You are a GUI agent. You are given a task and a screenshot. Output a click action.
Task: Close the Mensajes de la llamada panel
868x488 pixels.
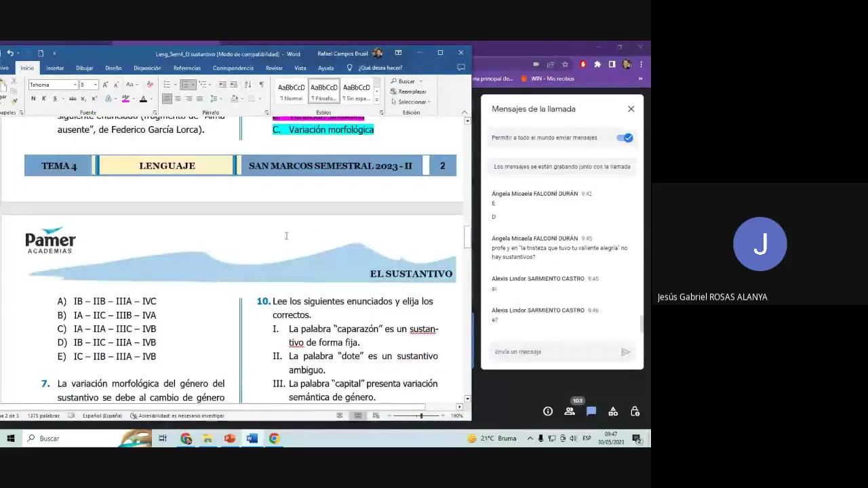(x=631, y=108)
